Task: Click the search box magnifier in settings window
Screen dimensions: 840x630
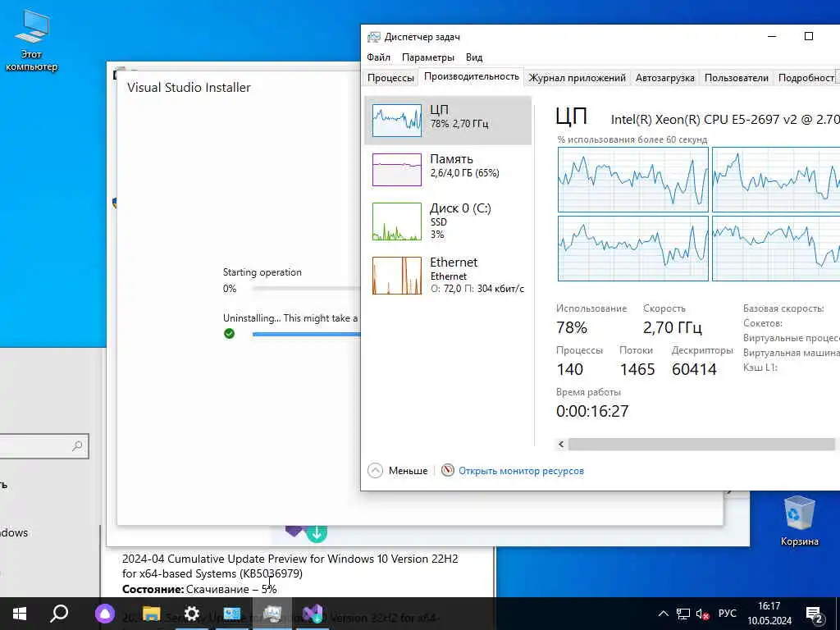Action: 77,445
